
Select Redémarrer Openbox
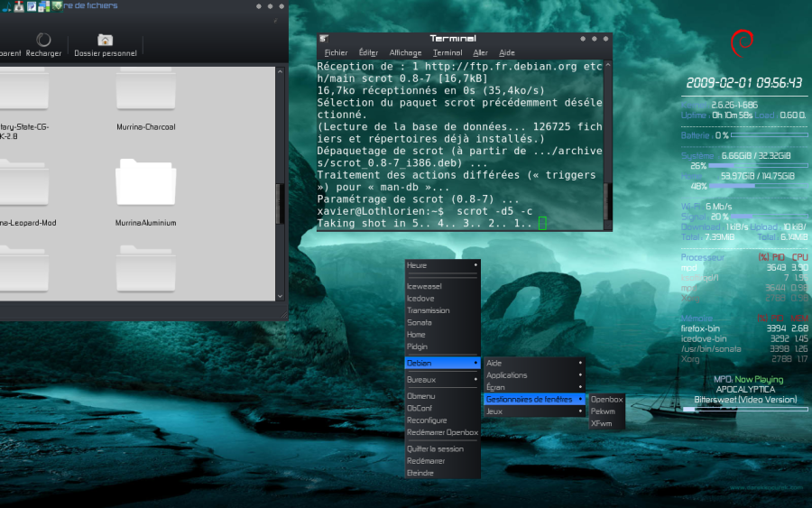pyautogui.click(x=442, y=432)
